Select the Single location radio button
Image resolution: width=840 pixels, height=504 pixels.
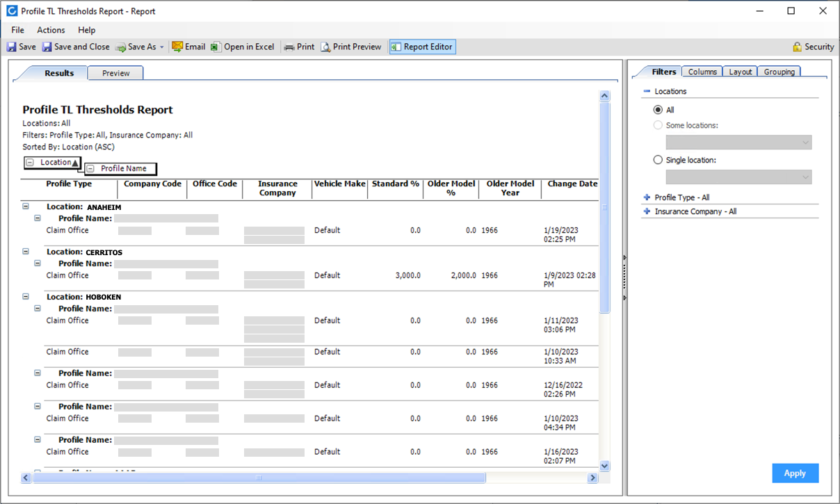click(x=658, y=160)
